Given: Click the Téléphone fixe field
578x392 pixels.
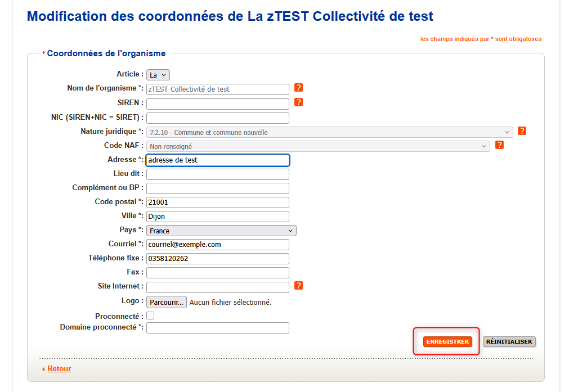Looking at the screenshot, I should [x=217, y=259].
